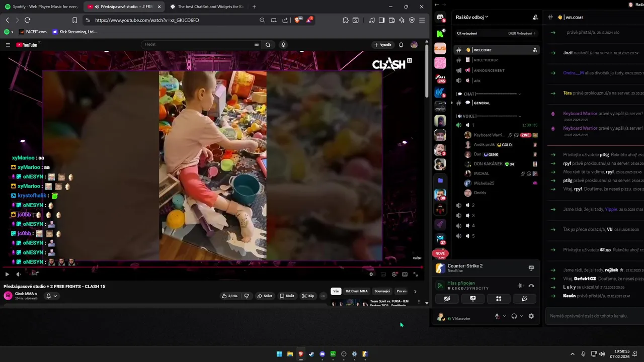Open Discord activities button in voice panel

499,299
